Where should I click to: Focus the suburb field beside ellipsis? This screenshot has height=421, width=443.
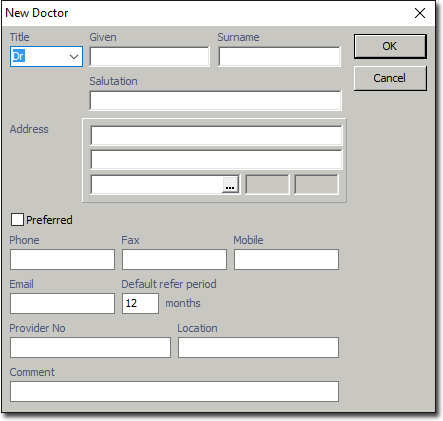point(157,184)
